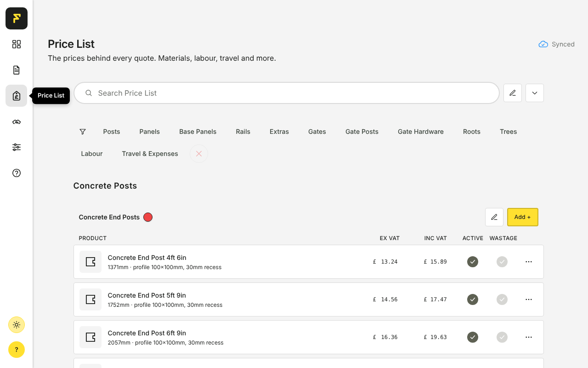
Task: Click the pencil edit button beside search
Action: (x=513, y=93)
